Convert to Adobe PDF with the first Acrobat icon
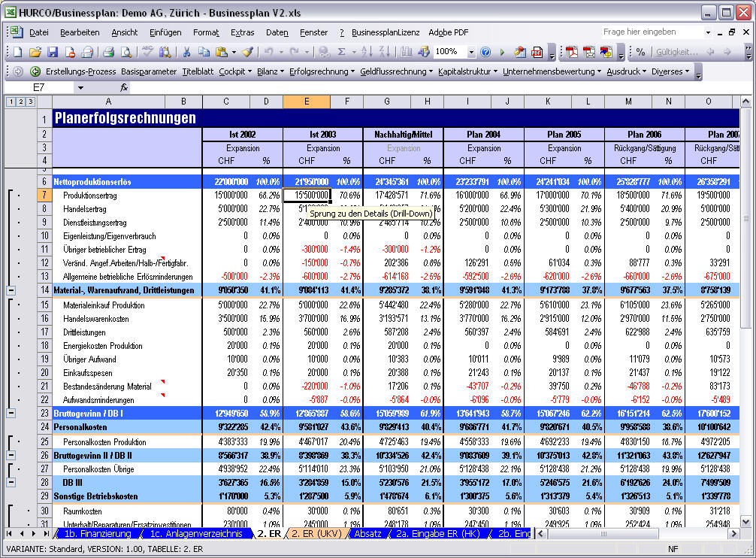This screenshot has width=756, height=558. click(x=572, y=52)
